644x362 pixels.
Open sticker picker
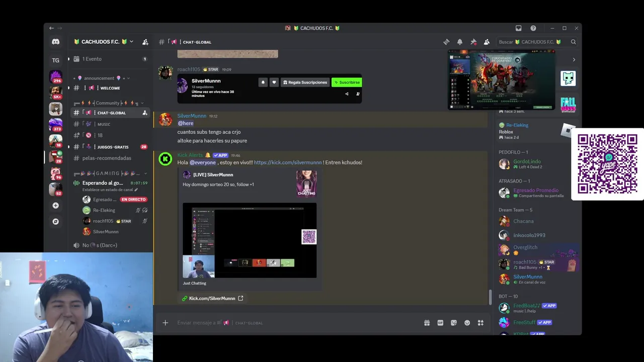pos(454,323)
